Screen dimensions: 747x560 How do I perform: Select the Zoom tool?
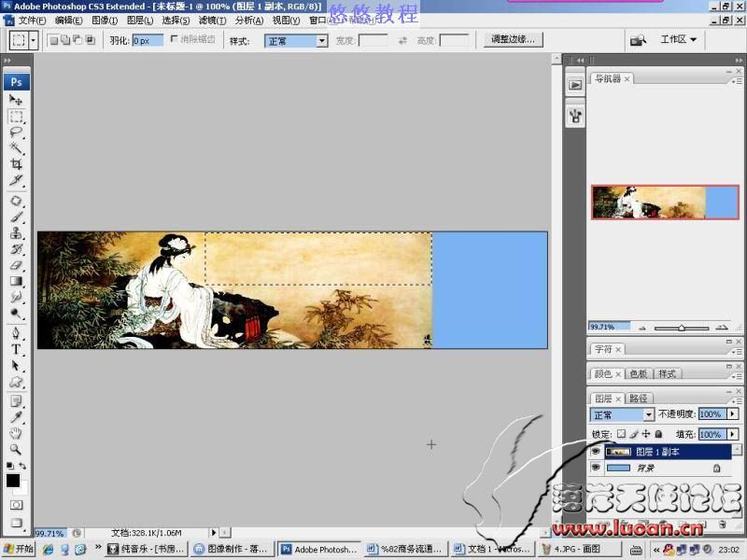[x=16, y=449]
